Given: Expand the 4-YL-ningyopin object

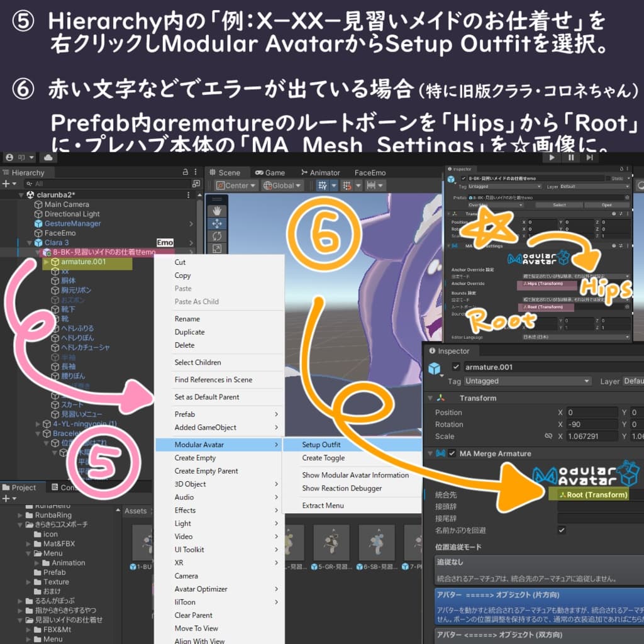Looking at the screenshot, I should click(x=38, y=424).
